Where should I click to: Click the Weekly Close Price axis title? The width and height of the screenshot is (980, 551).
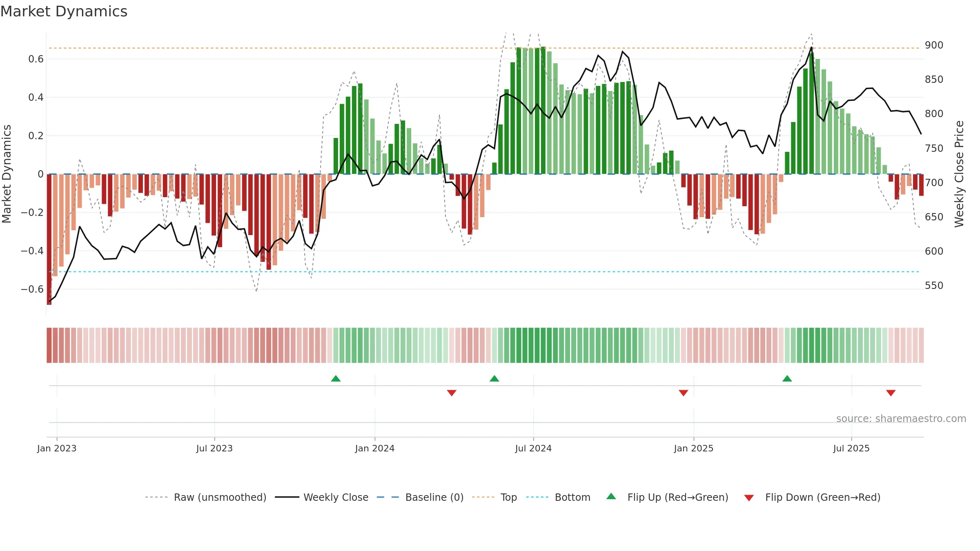coord(959,174)
